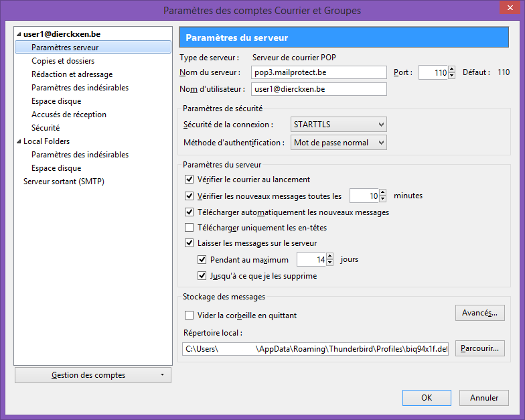Confirm settings with the OK button
The image size is (525, 420).
427,398
